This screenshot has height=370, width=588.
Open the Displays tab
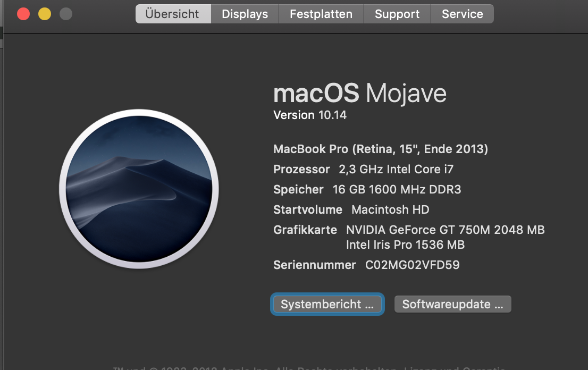tap(245, 14)
